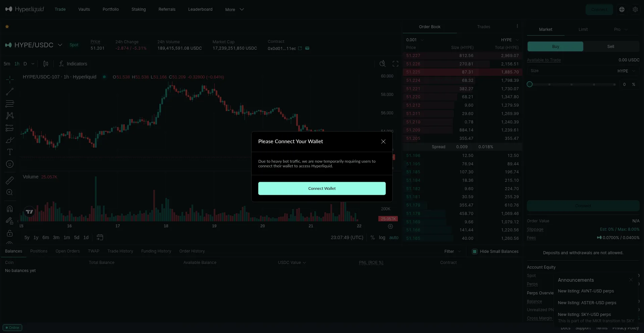Open the Vaults page
644x333 pixels.
(x=84, y=9)
